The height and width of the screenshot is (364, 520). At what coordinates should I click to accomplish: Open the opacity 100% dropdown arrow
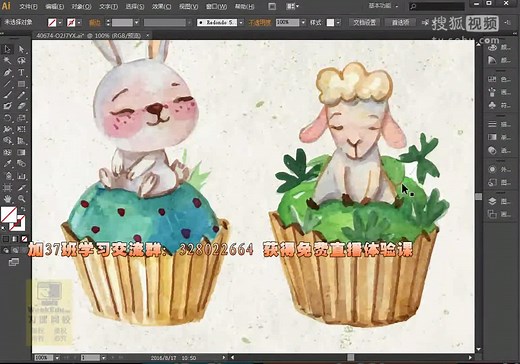(x=303, y=23)
